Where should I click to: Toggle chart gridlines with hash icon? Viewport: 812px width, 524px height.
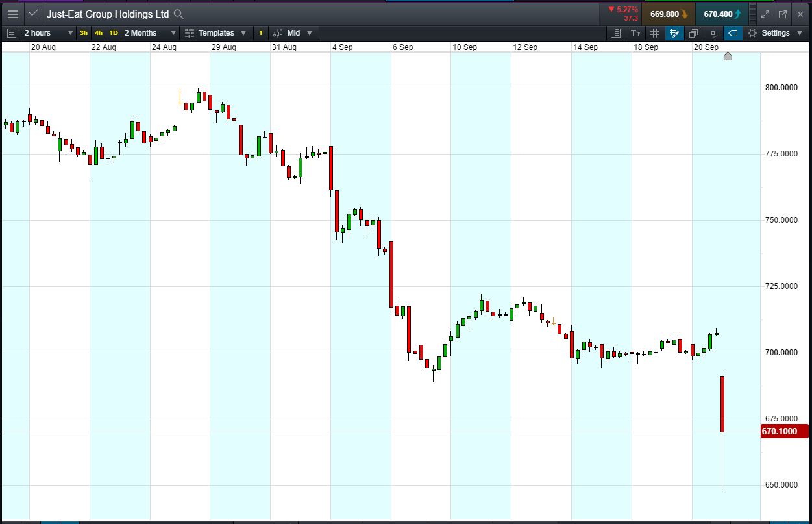pyautogui.click(x=654, y=33)
